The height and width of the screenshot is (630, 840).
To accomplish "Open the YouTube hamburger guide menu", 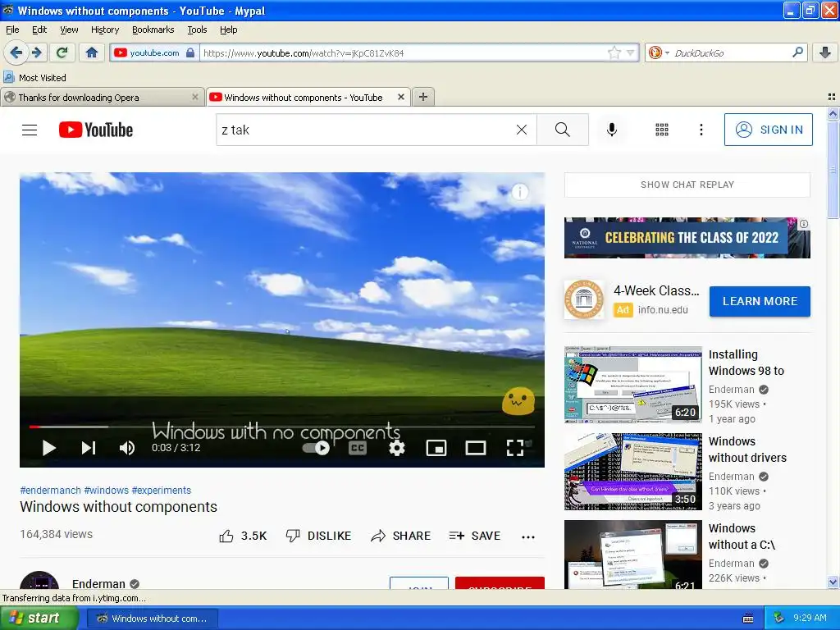I will click(30, 130).
